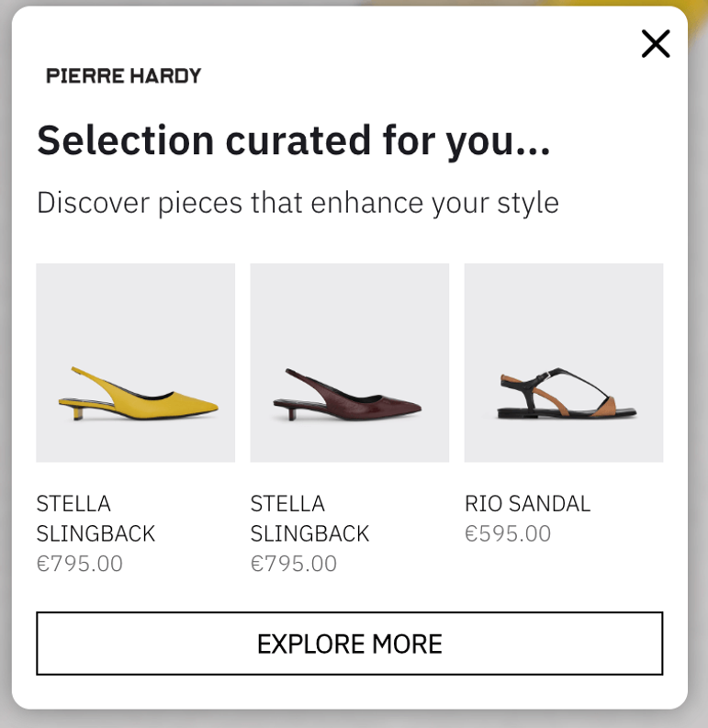Viewport: 708px width, 728px height.
Task: Open the burgundy Stella Slingback image
Action: point(349,363)
